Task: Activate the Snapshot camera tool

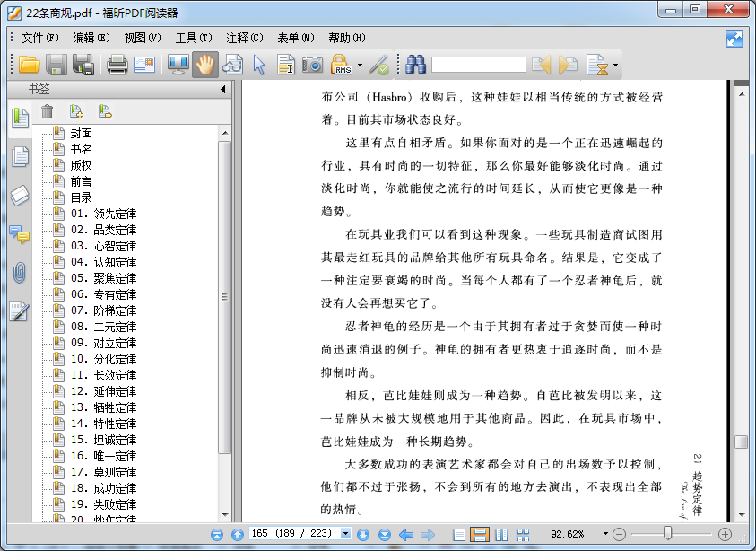Action: (312, 65)
